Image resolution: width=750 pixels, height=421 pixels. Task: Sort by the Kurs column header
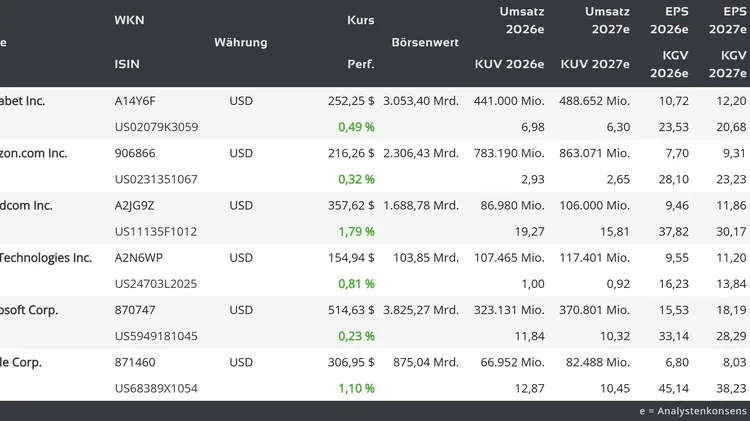point(360,20)
